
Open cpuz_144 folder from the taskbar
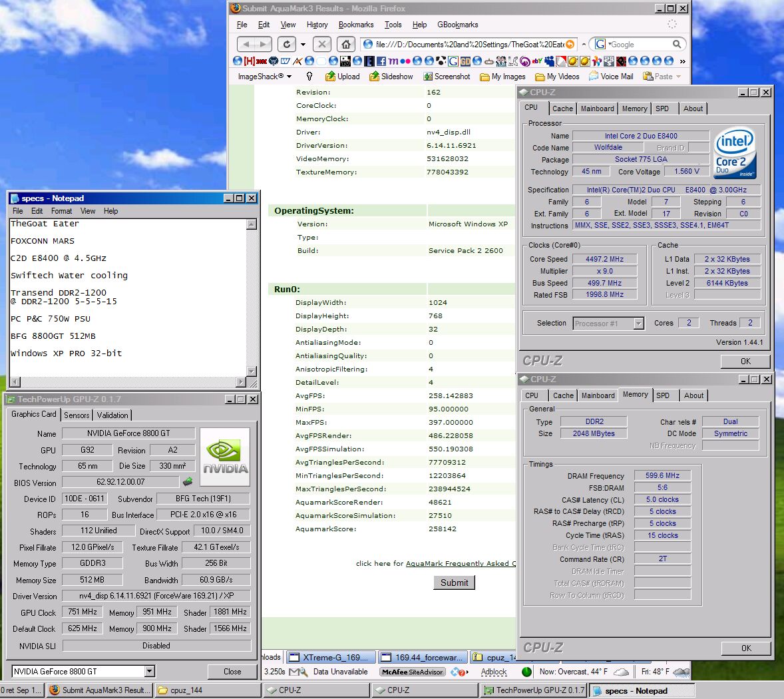pos(208,690)
